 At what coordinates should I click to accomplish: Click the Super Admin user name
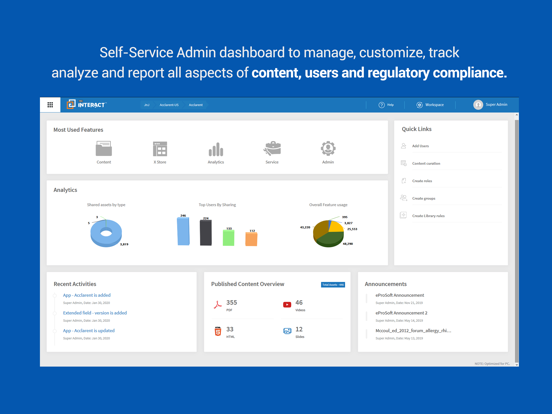(496, 105)
